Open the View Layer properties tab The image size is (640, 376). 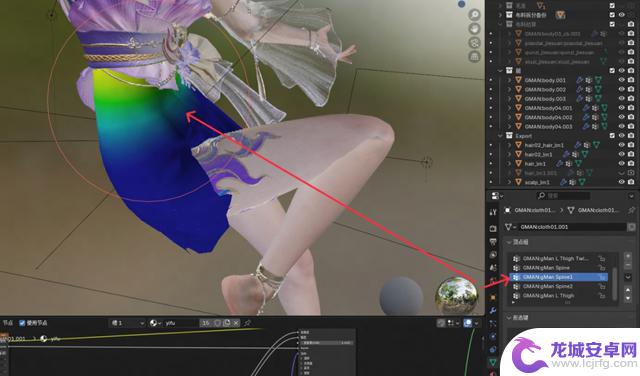[x=493, y=255]
